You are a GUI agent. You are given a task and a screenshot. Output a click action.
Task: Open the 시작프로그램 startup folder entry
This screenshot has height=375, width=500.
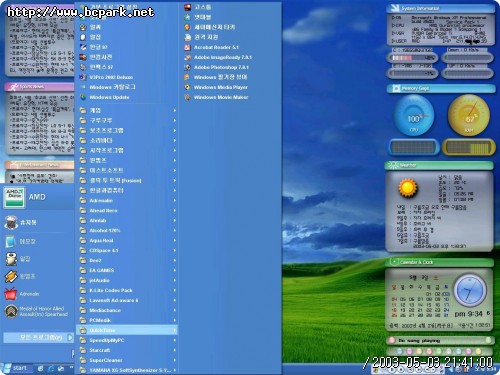pyautogui.click(x=127, y=150)
